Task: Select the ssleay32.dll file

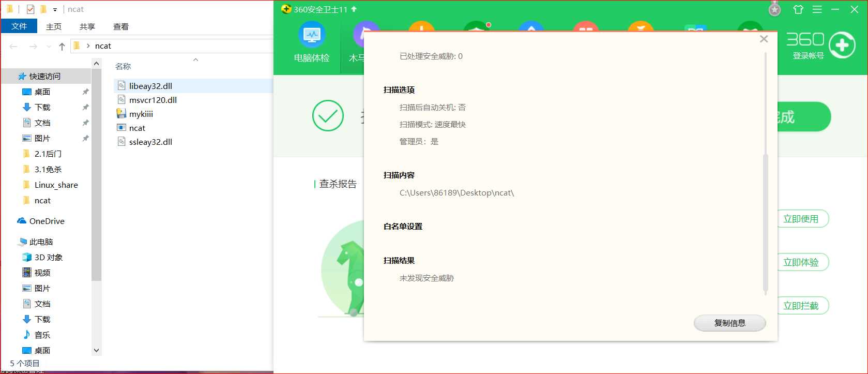Action: [150, 142]
